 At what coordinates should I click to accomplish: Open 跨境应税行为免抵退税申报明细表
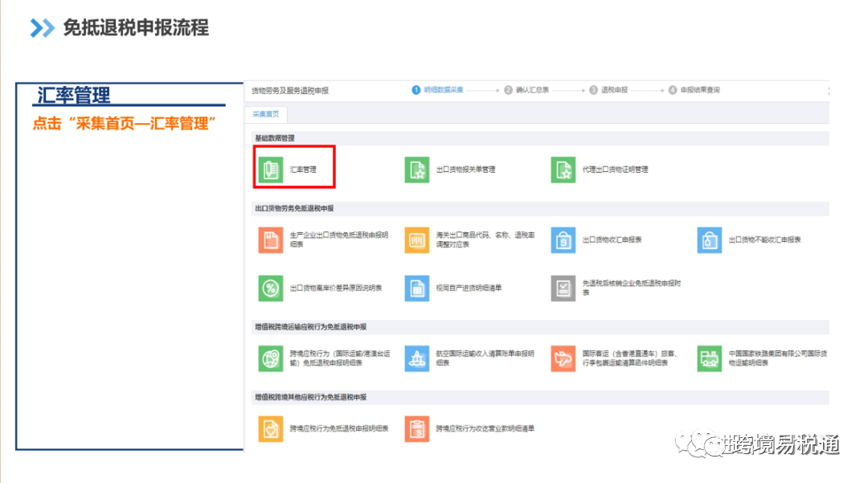tap(321, 428)
